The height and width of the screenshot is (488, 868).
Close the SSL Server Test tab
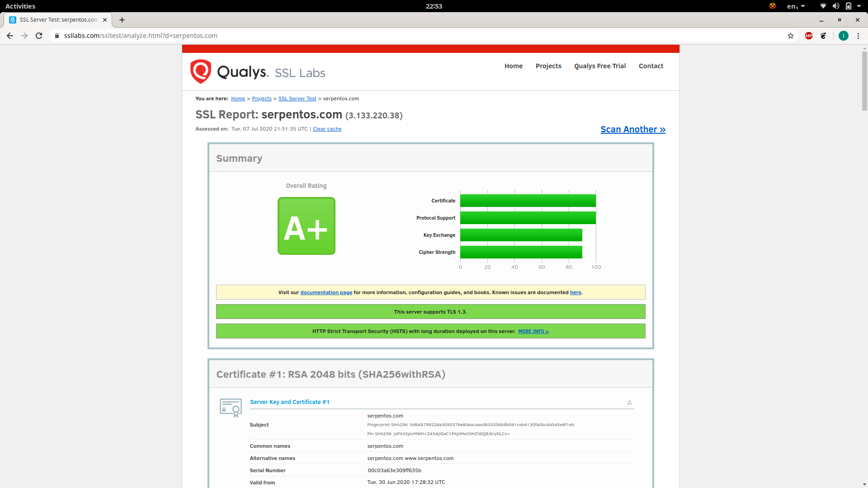point(105,20)
